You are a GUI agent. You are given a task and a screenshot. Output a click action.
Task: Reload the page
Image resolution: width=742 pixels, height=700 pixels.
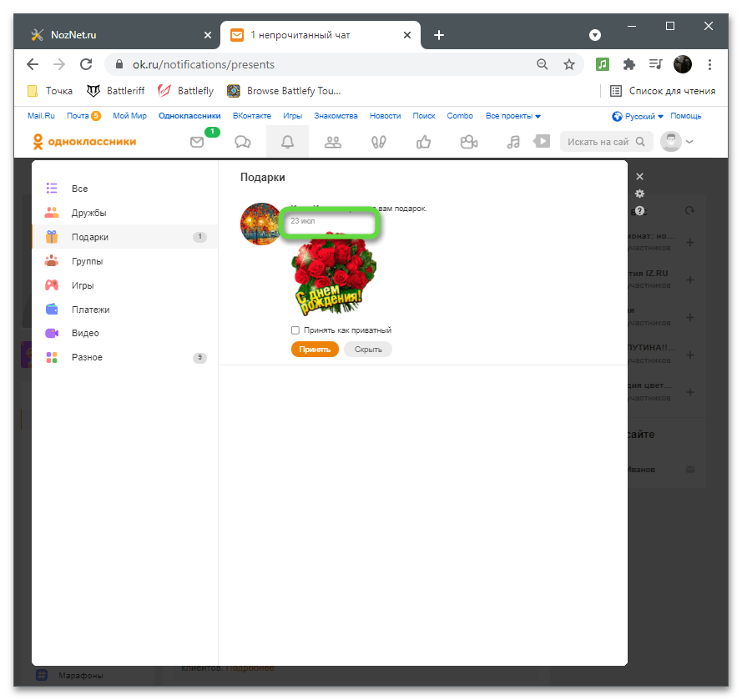click(86, 64)
